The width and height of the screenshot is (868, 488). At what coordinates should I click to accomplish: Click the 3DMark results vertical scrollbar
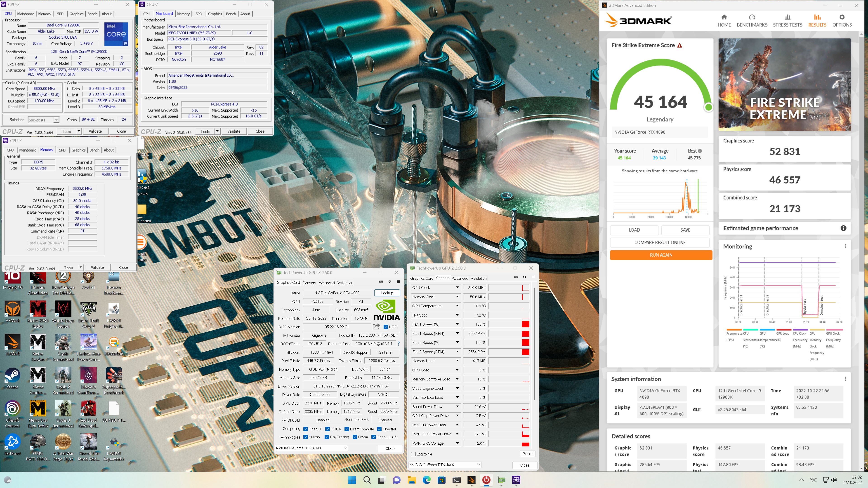click(x=861, y=154)
